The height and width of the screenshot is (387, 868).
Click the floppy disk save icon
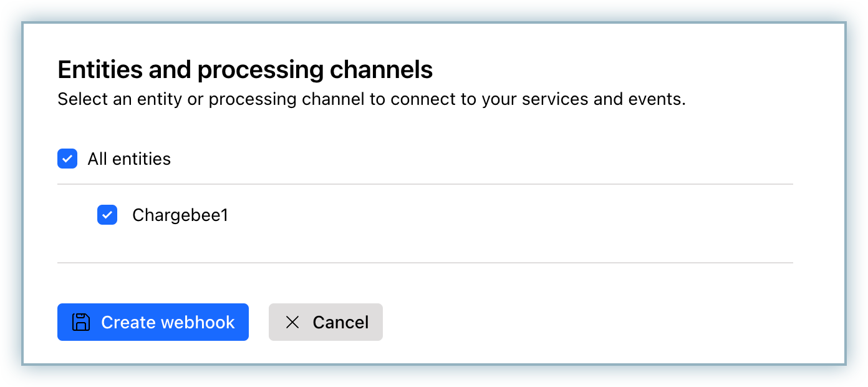click(81, 322)
